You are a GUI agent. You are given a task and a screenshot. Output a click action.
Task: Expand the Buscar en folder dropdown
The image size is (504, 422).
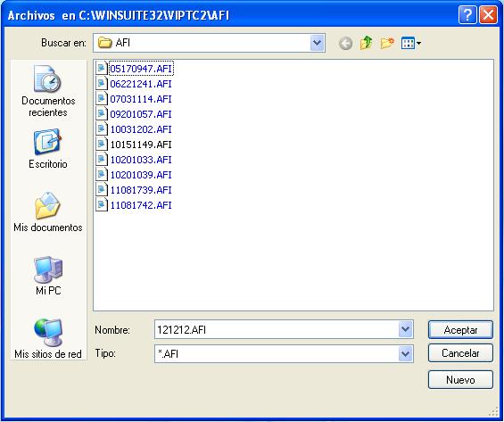pyautogui.click(x=317, y=43)
